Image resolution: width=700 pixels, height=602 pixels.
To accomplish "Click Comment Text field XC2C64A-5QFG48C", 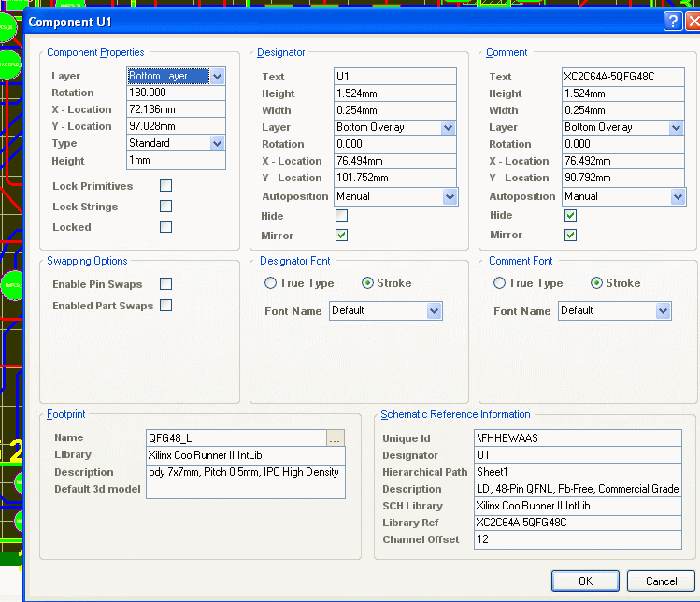I will [x=623, y=77].
